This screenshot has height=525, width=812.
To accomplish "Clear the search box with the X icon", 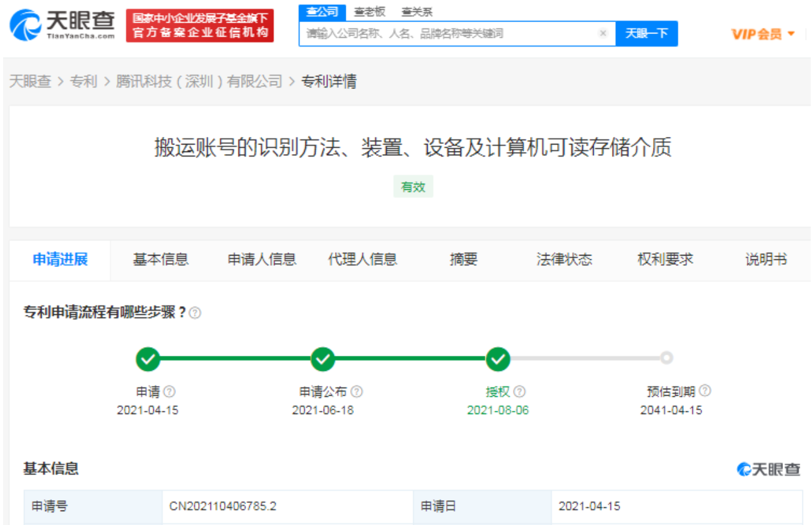I will [x=603, y=33].
